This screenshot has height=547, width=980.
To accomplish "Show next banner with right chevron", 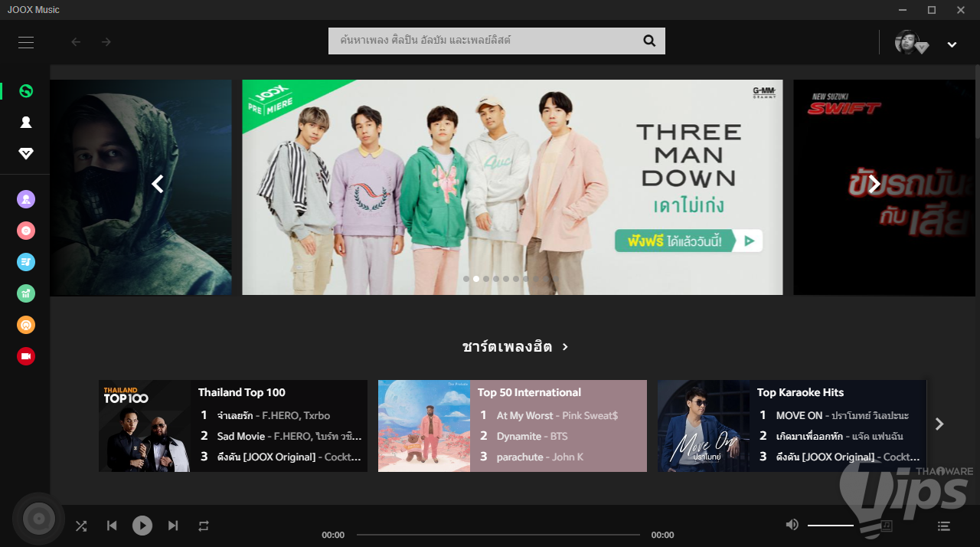I will click(x=875, y=184).
